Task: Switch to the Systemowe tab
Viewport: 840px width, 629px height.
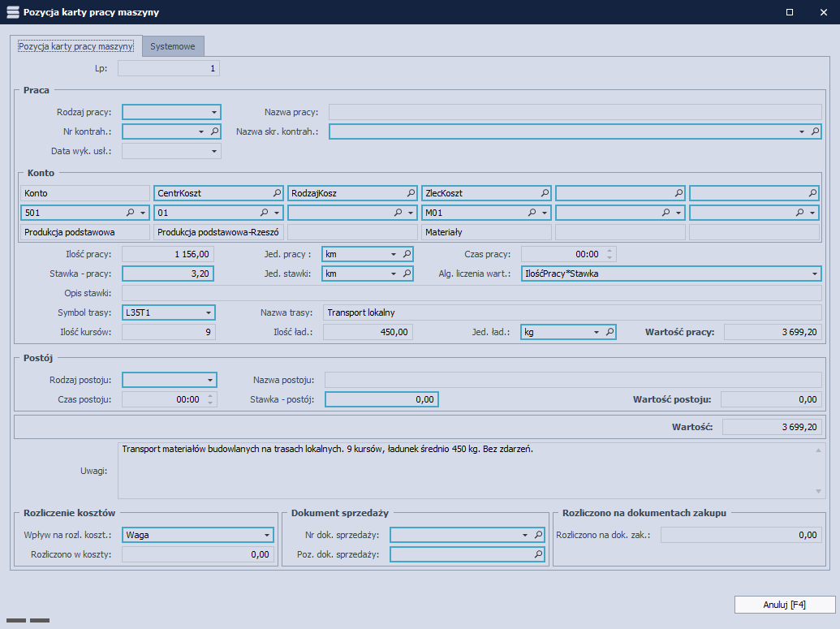Action: (x=173, y=46)
